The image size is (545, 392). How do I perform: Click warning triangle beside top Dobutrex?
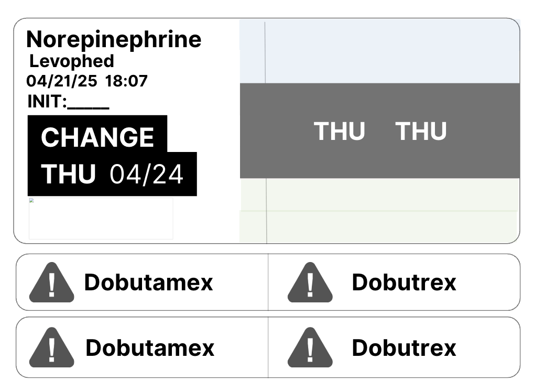pyautogui.click(x=310, y=282)
